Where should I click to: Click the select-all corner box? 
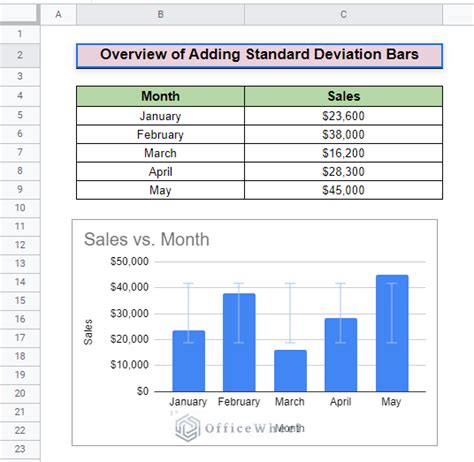tap(20, 14)
